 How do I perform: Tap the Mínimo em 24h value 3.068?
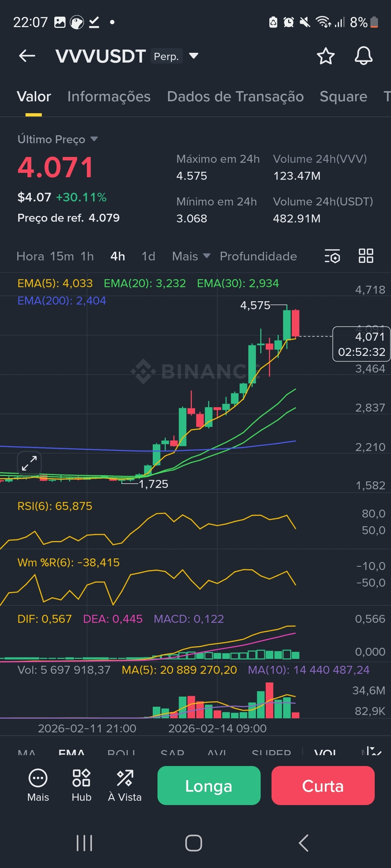[x=192, y=218]
